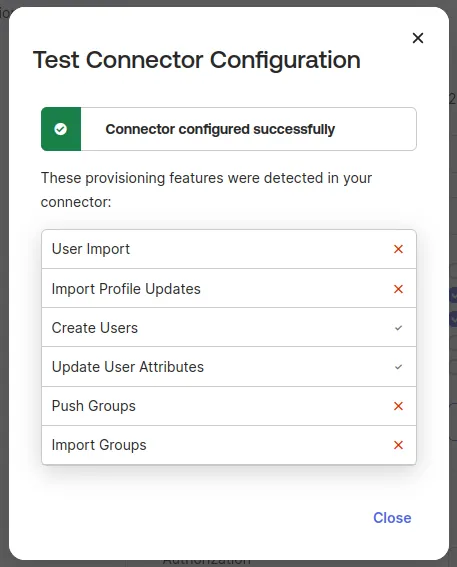The width and height of the screenshot is (457, 567).
Task: Click red X next to Import Profile Updates
Action: tap(398, 289)
